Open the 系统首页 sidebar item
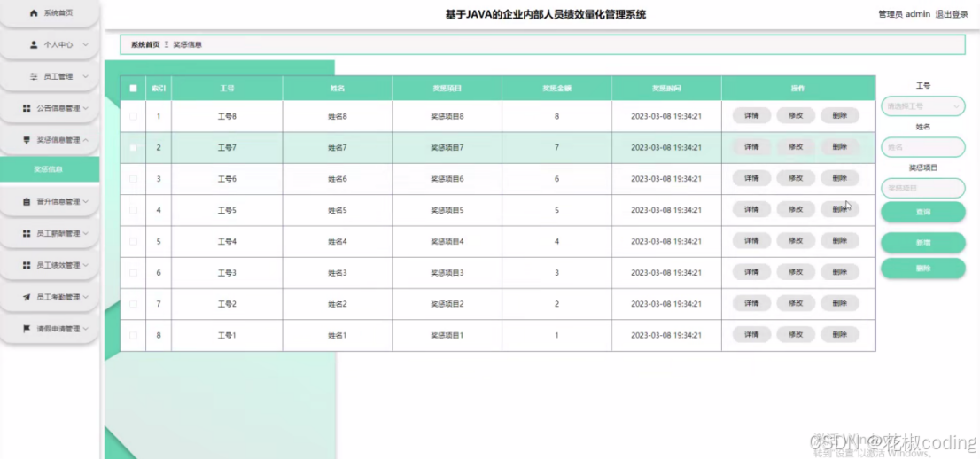Viewport: 980px width, 460px height. pyautogui.click(x=50, y=13)
